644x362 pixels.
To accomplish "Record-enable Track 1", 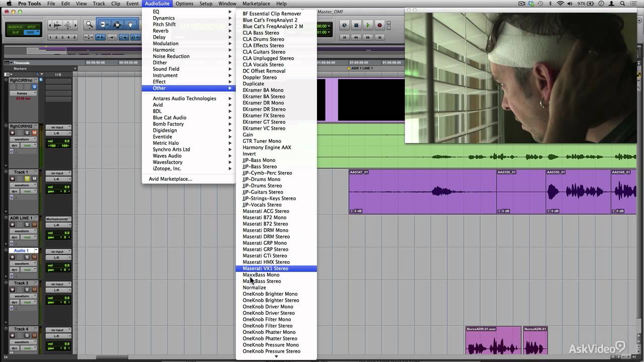I will [13, 178].
